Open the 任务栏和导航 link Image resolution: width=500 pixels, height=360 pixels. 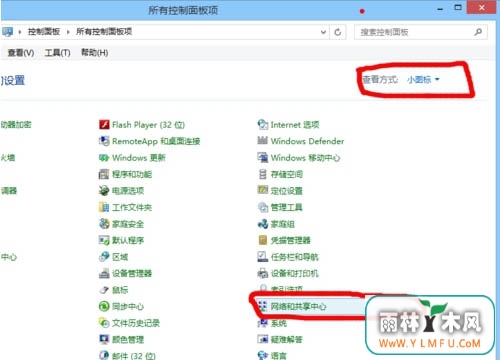point(295,257)
